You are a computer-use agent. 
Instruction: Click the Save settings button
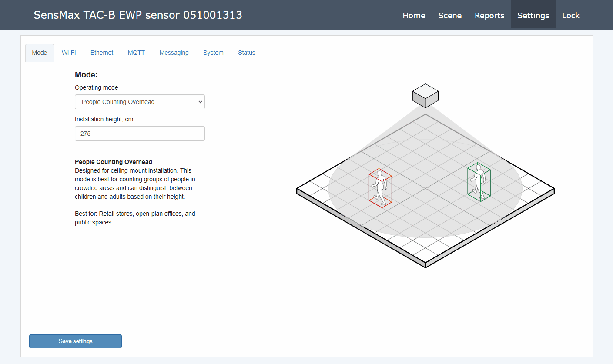(75, 341)
